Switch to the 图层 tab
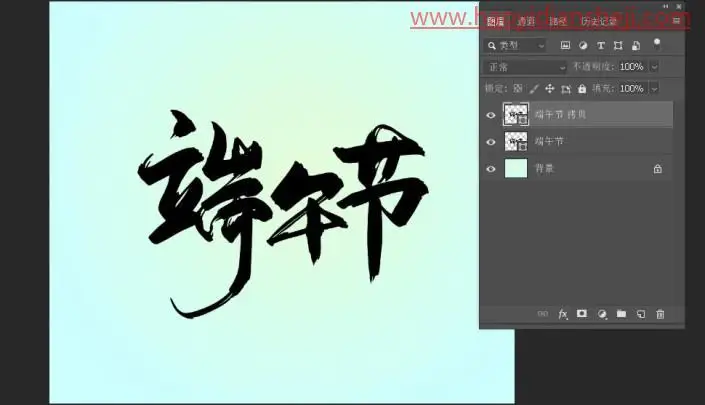 (495, 21)
